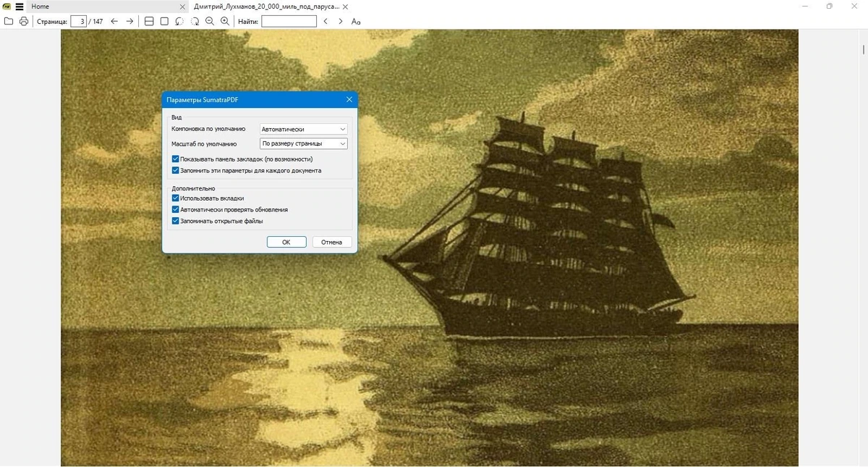This screenshot has height=467, width=868.
Task: Find next match with right chevron
Action: [x=341, y=21]
